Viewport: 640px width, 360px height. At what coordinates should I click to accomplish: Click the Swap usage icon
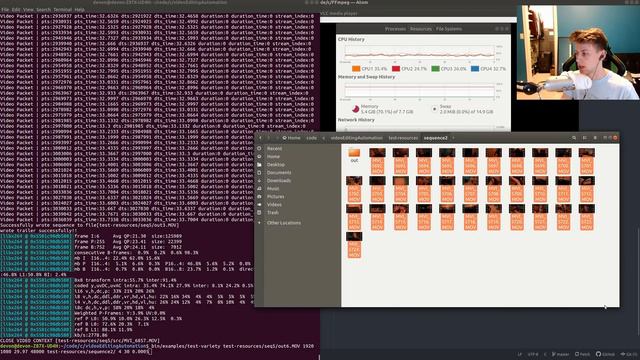434,109
